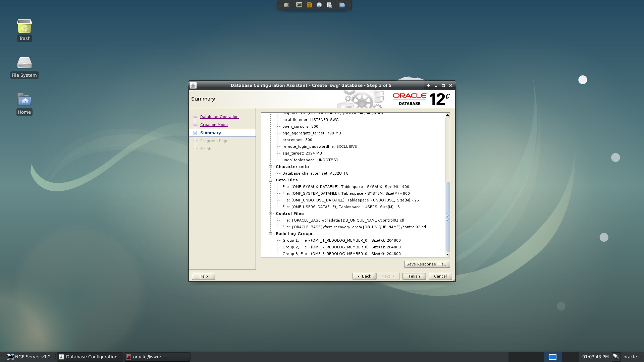The width and height of the screenshot is (644, 362).
Task: Select the sga_target: 2394 MB row
Action: (302, 153)
